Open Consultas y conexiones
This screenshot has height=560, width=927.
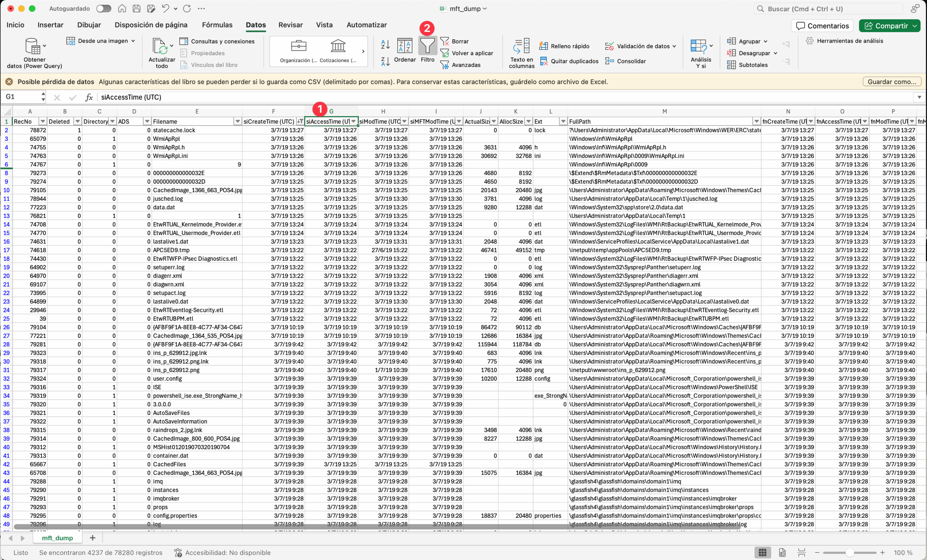pos(217,41)
